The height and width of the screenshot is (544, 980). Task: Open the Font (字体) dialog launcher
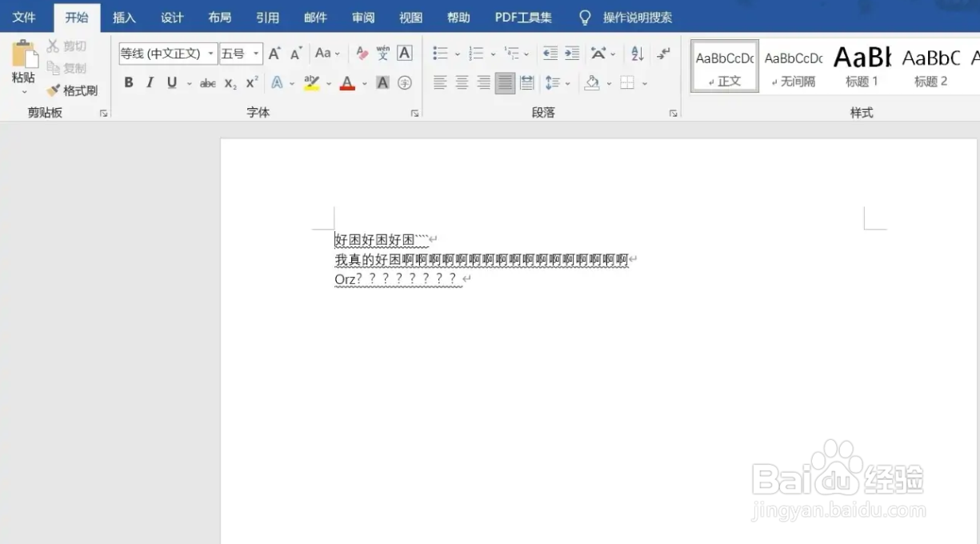pyautogui.click(x=414, y=114)
